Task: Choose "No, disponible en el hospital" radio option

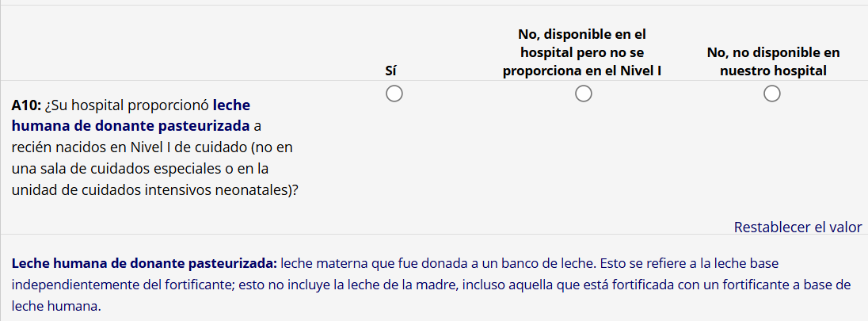Action: click(583, 94)
